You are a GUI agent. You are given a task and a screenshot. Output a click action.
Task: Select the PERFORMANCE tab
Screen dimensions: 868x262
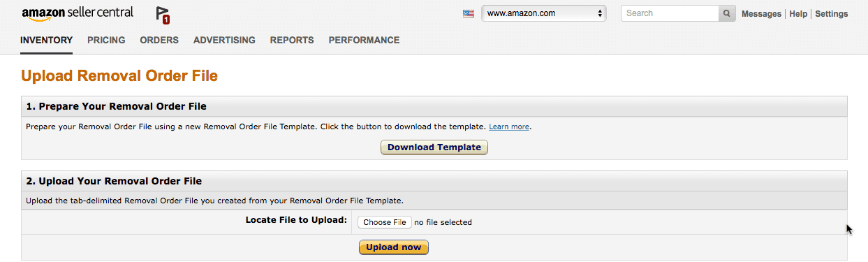(364, 41)
